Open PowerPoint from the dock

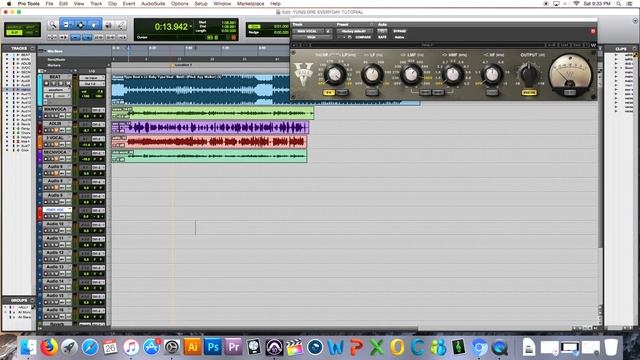tap(356, 347)
